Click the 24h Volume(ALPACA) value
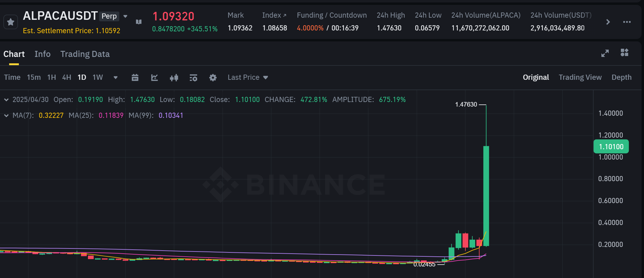Screen dimensions: 644x278 pos(480,28)
